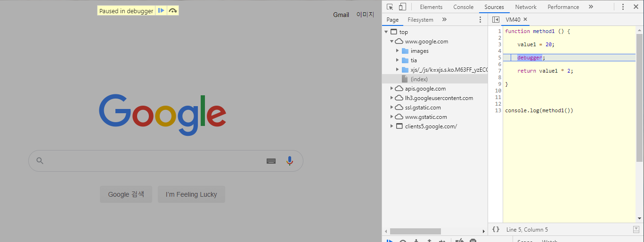Expand the apis.google.com node
644x242 pixels.
(x=391, y=89)
